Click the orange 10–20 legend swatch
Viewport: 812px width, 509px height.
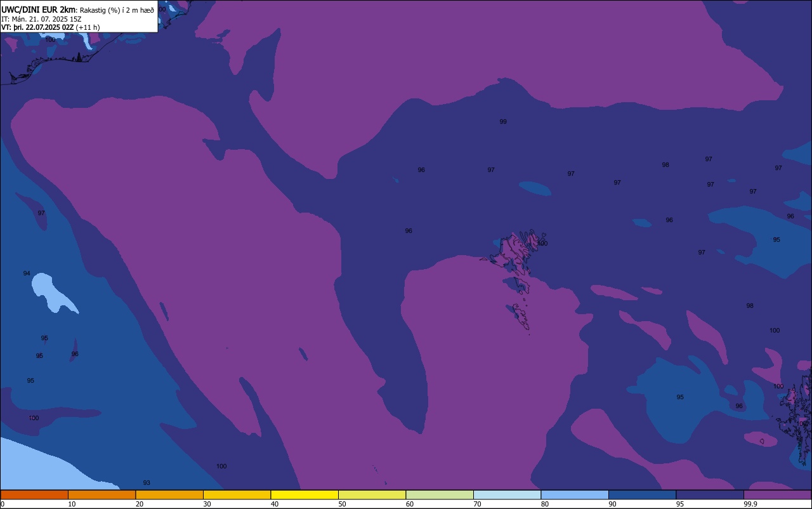click(x=101, y=494)
